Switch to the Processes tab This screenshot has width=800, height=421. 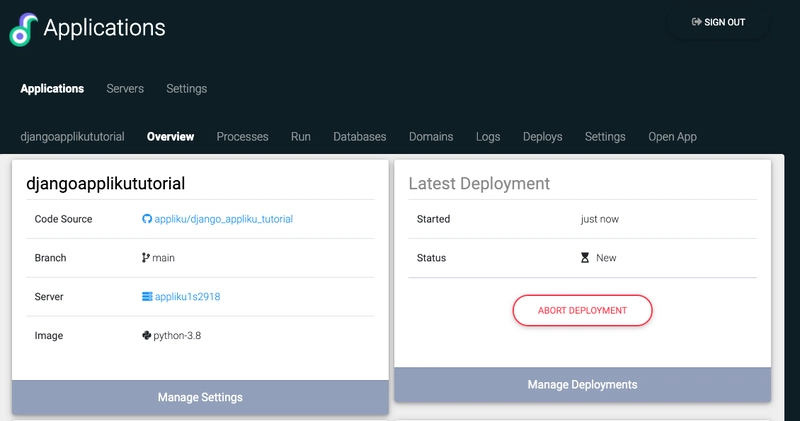(242, 137)
